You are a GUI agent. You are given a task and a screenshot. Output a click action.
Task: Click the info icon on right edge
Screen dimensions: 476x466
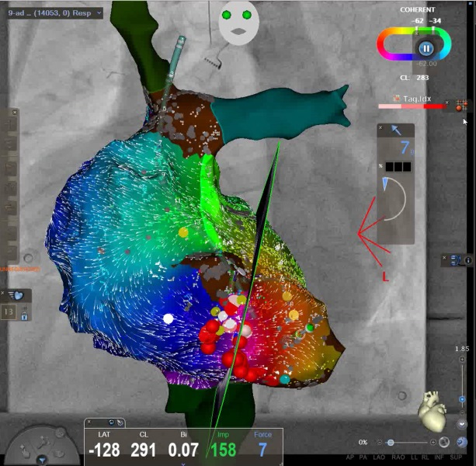[468, 259]
